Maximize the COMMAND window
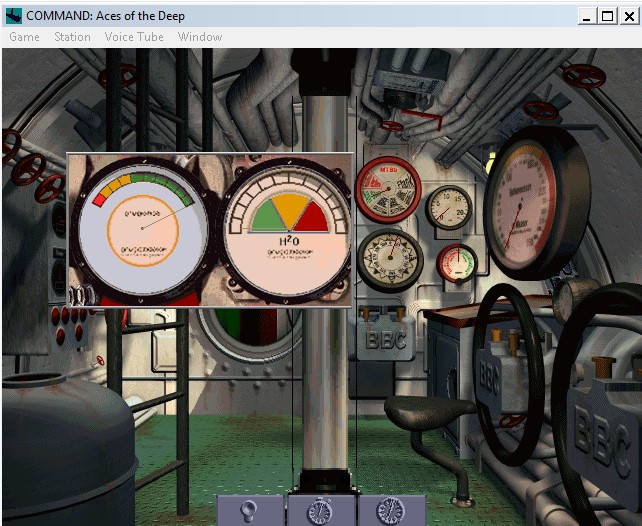Viewport: 642px width, 526px height. tap(608, 16)
